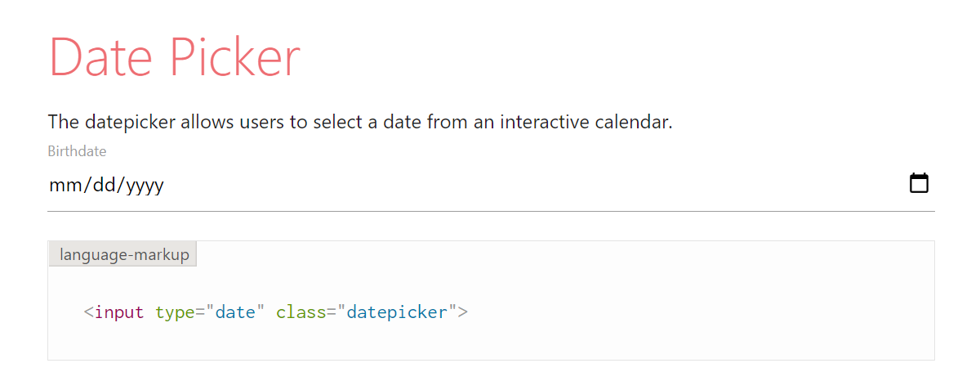The height and width of the screenshot is (390, 980).
Task: Click the word "input" in code snippet
Action: click(119, 312)
